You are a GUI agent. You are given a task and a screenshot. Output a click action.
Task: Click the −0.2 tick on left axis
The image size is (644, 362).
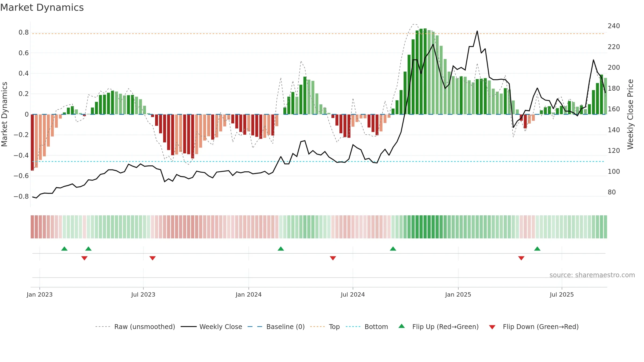(21, 135)
